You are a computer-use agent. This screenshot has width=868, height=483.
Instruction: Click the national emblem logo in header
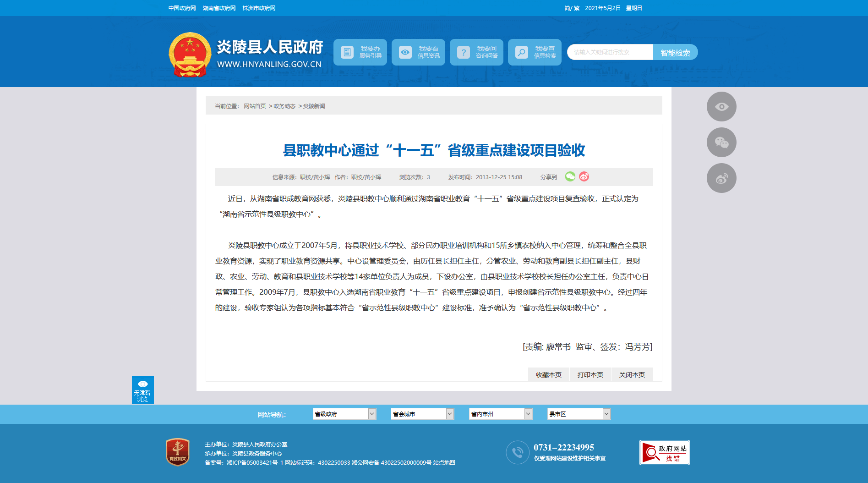(x=190, y=54)
